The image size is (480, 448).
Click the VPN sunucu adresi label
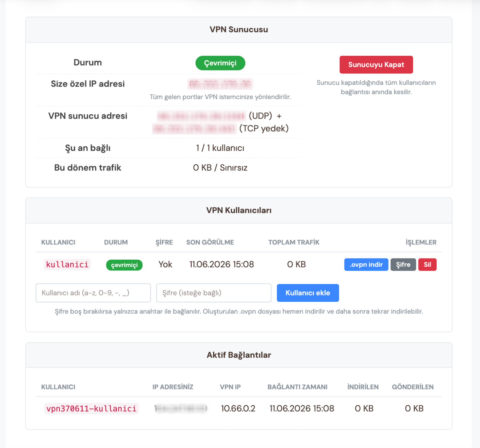(x=88, y=116)
